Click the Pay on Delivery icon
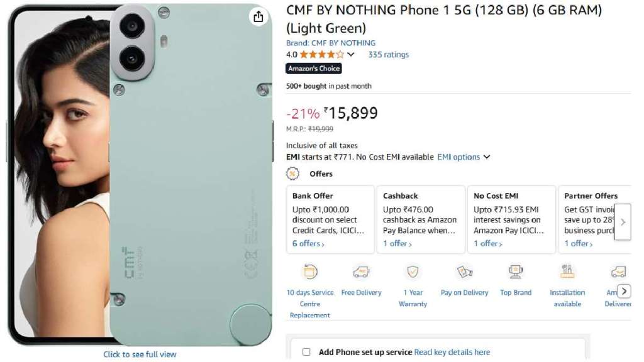The image size is (644, 362). tap(464, 272)
